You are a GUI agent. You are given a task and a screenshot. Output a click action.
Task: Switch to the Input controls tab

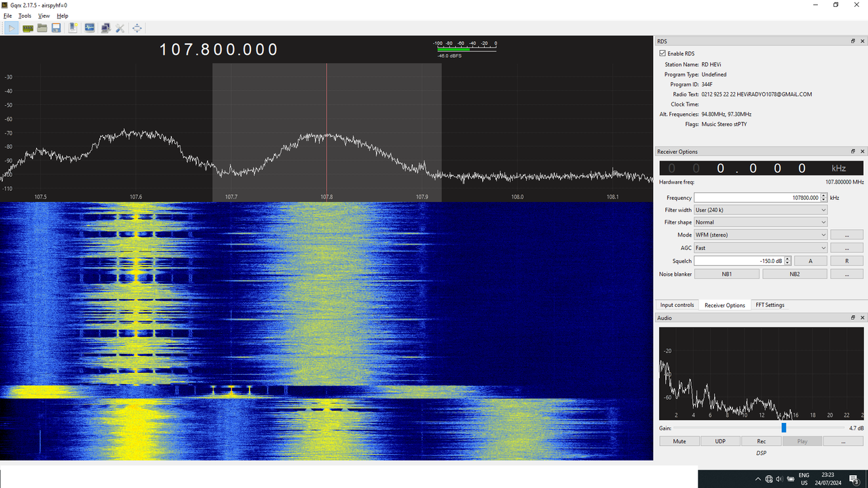(677, 305)
